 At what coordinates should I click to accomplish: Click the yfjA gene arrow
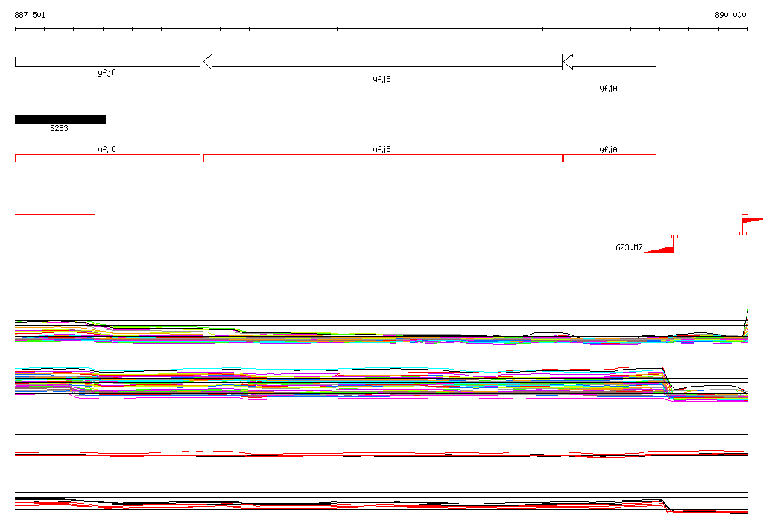(610, 62)
